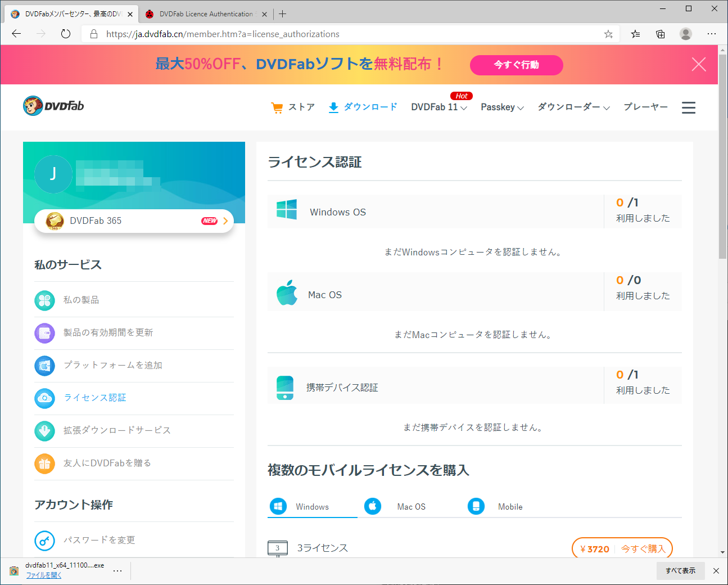Click the ¥3720 今すぐ購入 button
Image resolution: width=728 pixels, height=585 pixels.
pyautogui.click(x=622, y=548)
